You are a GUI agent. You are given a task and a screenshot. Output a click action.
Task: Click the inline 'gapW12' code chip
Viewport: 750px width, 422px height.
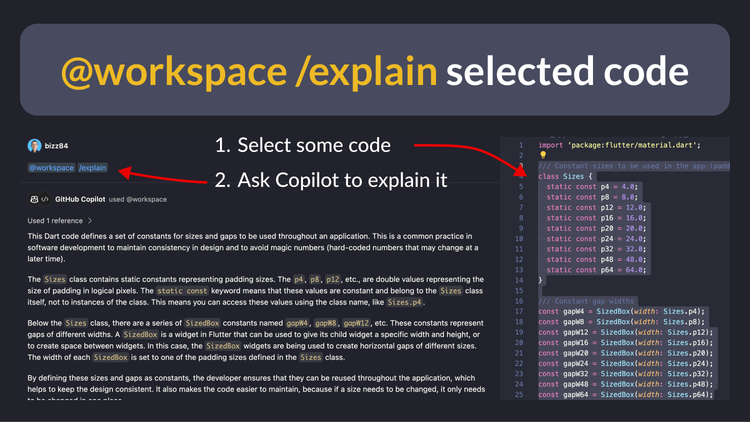(356, 323)
